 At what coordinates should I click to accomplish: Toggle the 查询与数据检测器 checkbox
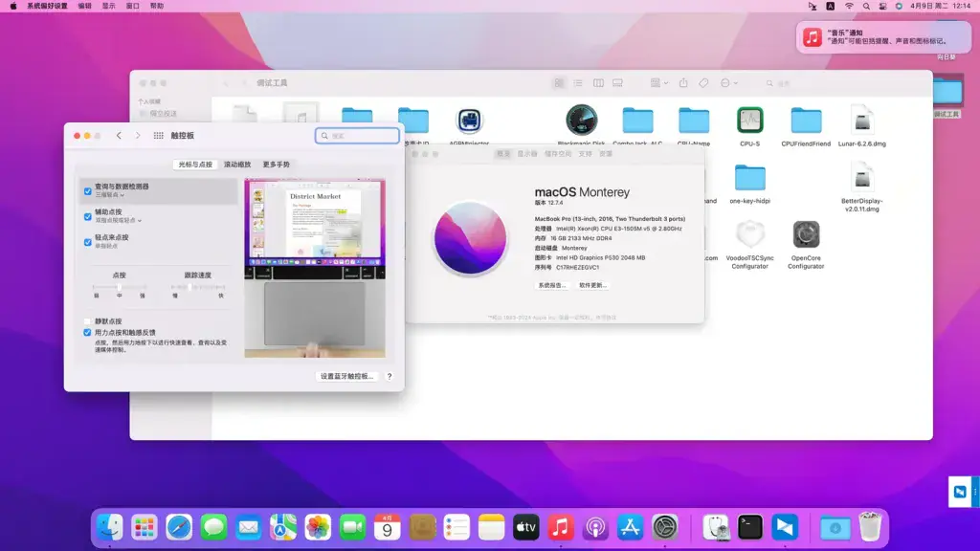87,191
